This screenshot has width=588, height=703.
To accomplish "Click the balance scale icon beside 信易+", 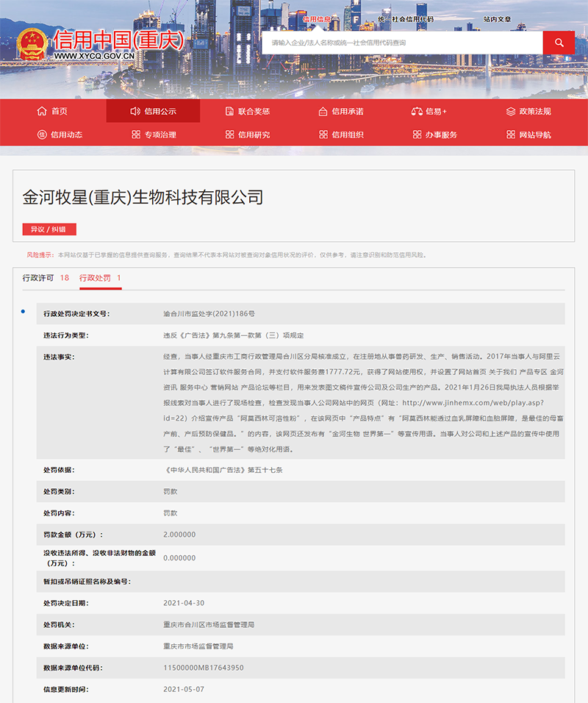I will coord(417,111).
